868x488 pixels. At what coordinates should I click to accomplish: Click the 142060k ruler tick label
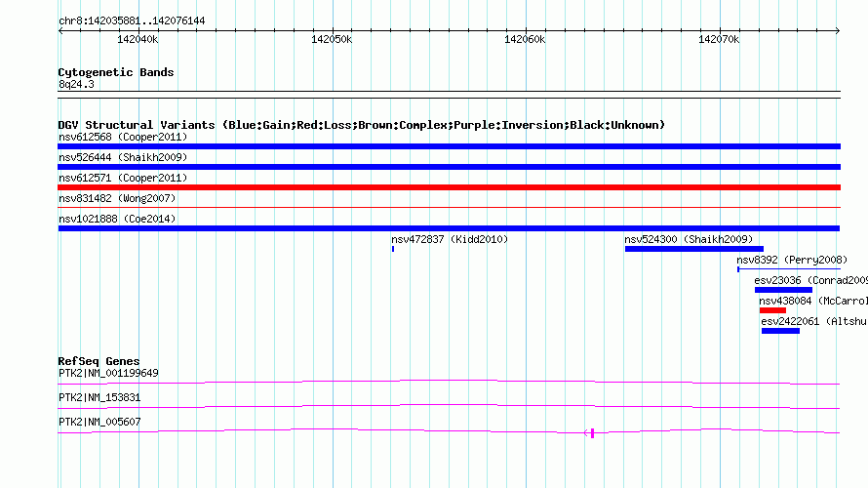click(x=525, y=39)
